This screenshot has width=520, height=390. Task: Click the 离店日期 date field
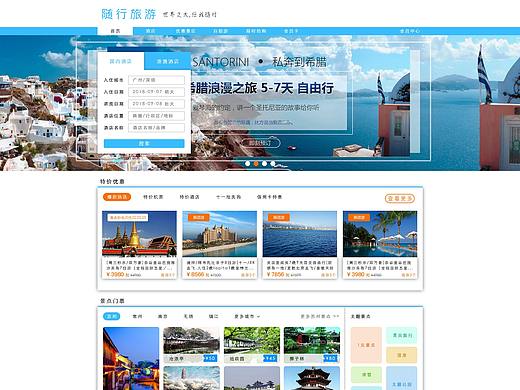pos(156,104)
